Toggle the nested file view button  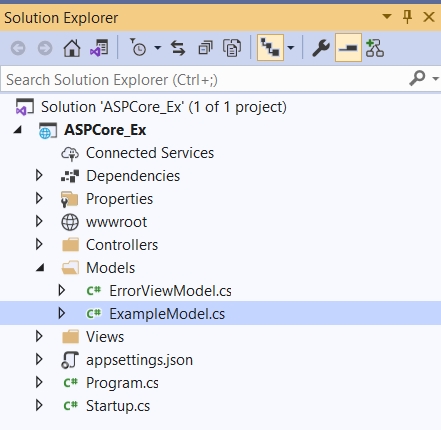click(270, 48)
